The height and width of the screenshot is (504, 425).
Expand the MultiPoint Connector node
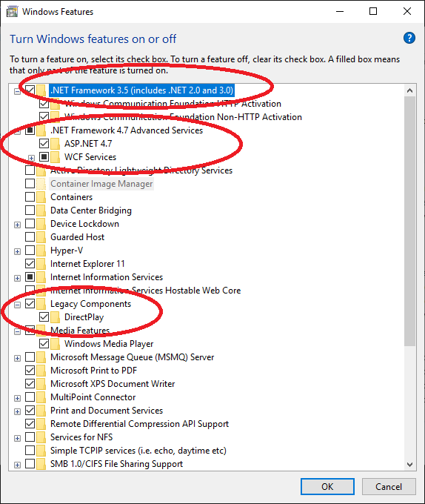(x=17, y=398)
